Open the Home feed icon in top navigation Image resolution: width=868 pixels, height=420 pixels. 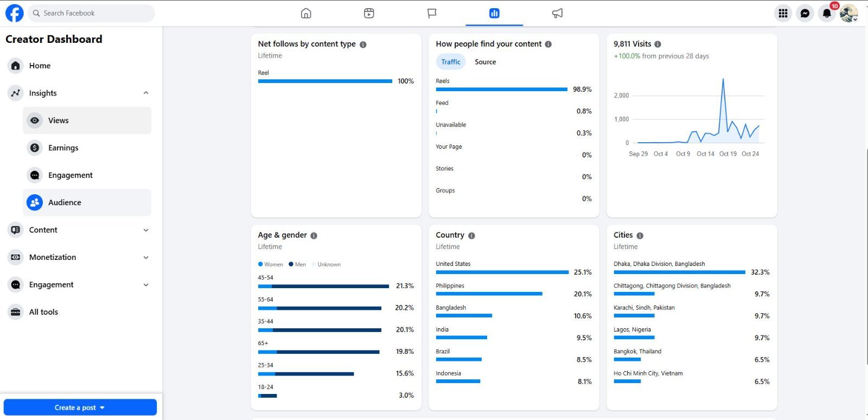pyautogui.click(x=306, y=13)
